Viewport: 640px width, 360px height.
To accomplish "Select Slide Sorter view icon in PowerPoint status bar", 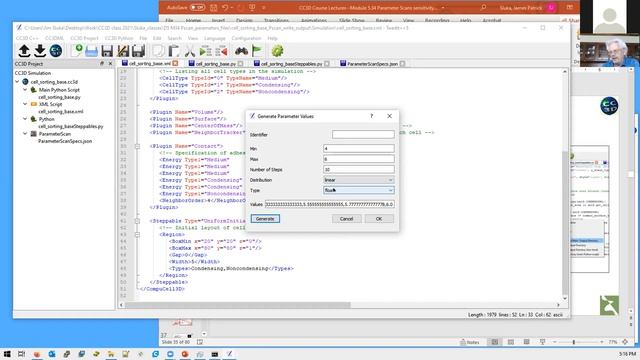I will coord(511,342).
